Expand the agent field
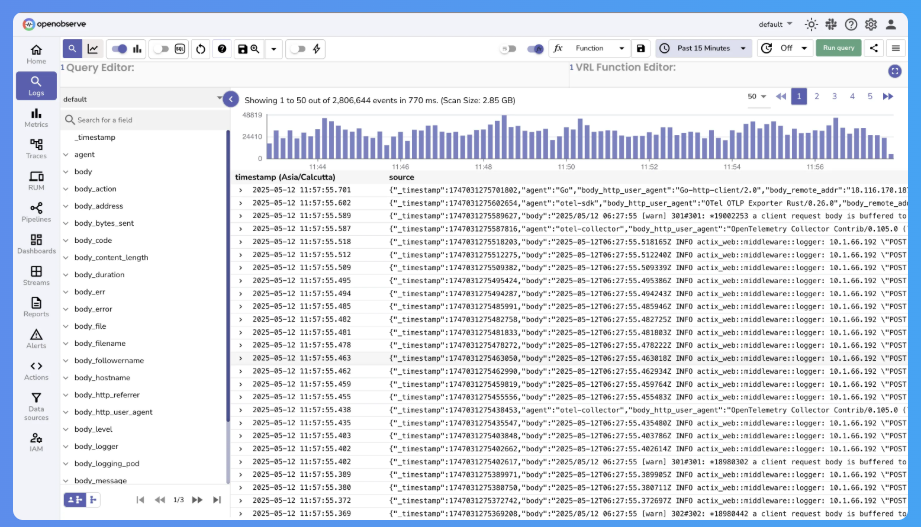The image size is (921, 527). point(66,155)
